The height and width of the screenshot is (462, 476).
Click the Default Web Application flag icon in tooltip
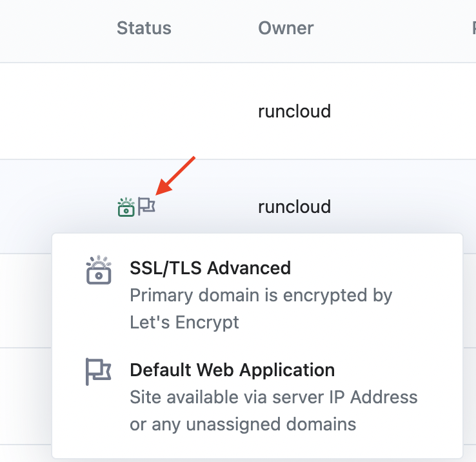click(98, 372)
